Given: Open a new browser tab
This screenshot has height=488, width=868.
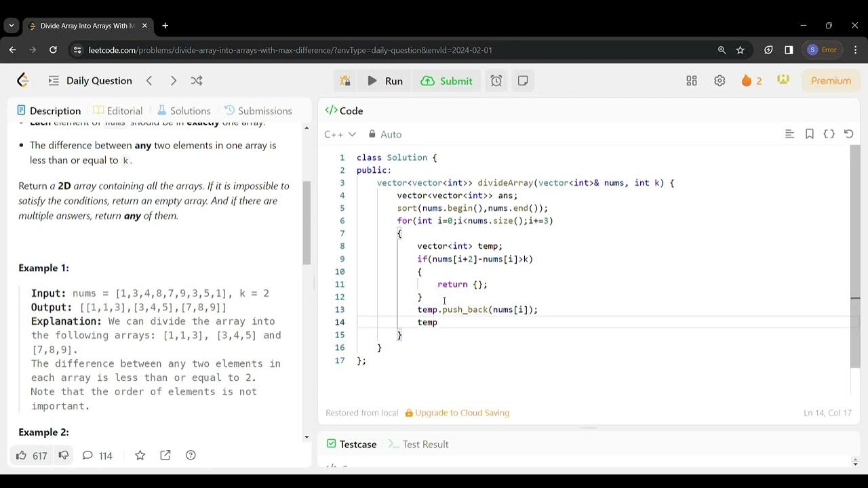Looking at the screenshot, I should 165,26.
